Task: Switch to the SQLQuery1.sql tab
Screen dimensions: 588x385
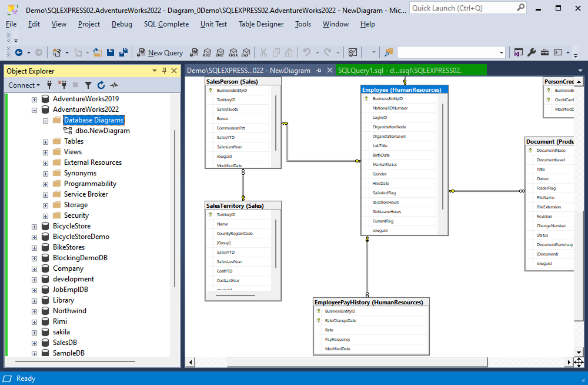Action: pyautogui.click(x=400, y=70)
